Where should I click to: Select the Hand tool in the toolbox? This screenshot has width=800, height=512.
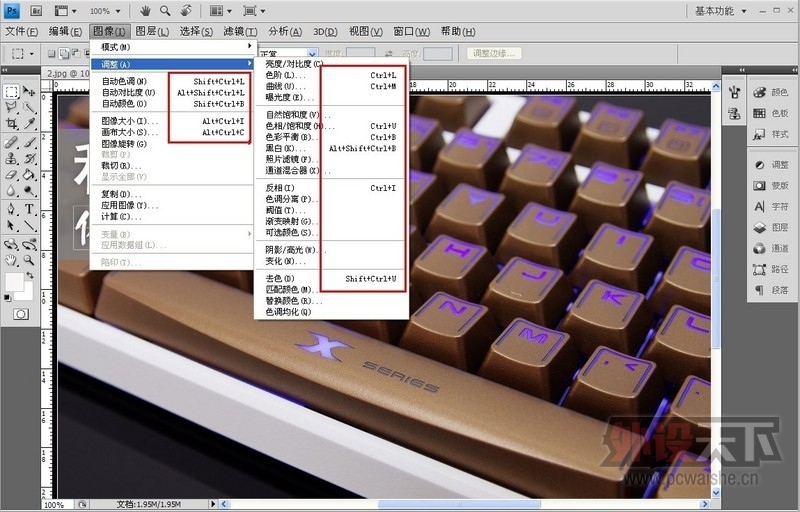pos(11,261)
